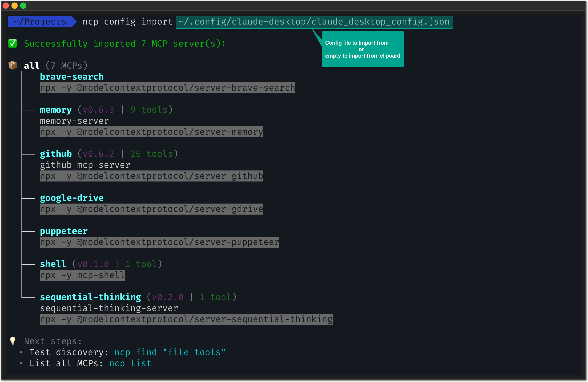Click the google-drive tree entry
Image resolution: width=588 pixels, height=382 pixels.
pyautogui.click(x=72, y=198)
